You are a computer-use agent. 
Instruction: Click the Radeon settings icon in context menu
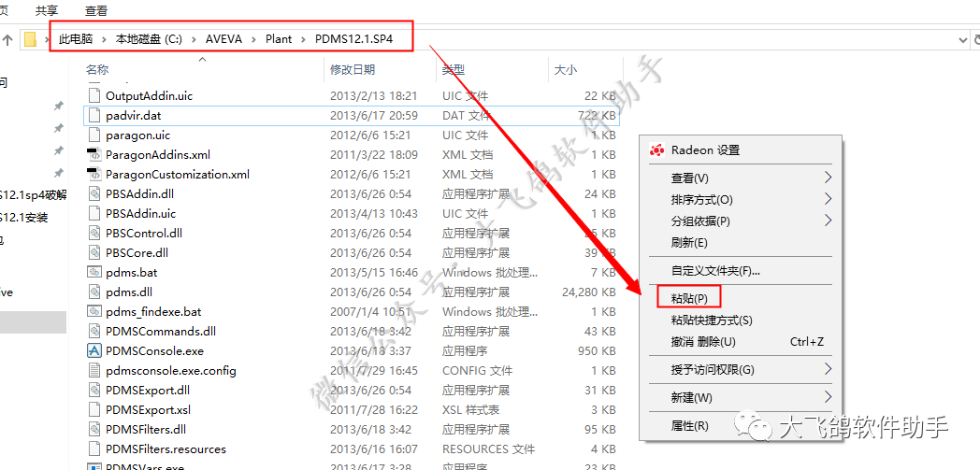(656, 150)
